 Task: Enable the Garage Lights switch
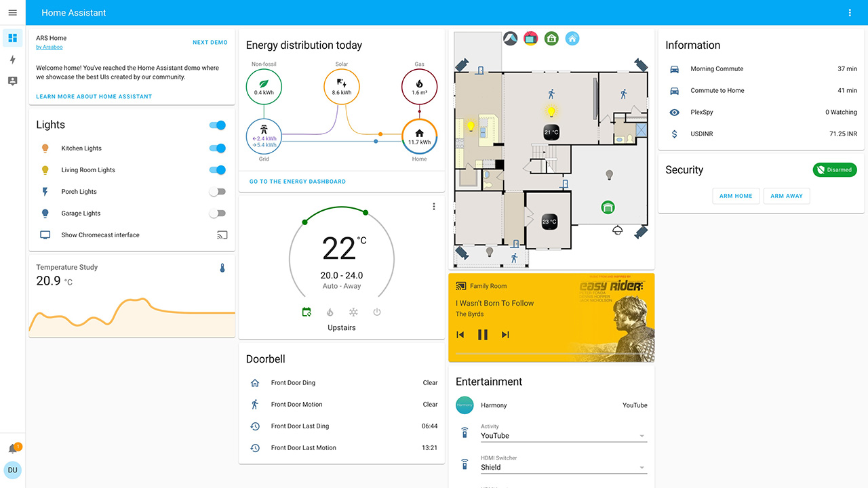pos(217,213)
